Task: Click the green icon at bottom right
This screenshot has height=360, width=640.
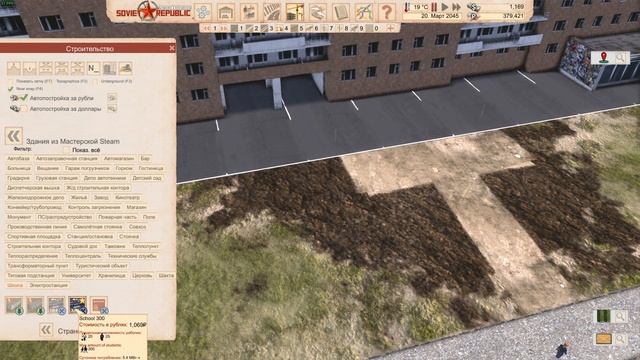Action: click(603, 316)
